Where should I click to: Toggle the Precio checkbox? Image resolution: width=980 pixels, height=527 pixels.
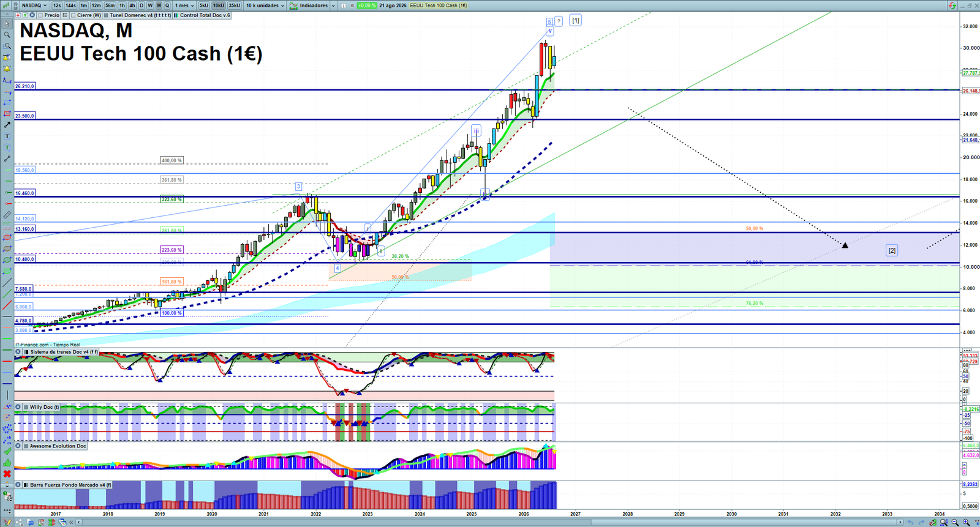click(40, 15)
